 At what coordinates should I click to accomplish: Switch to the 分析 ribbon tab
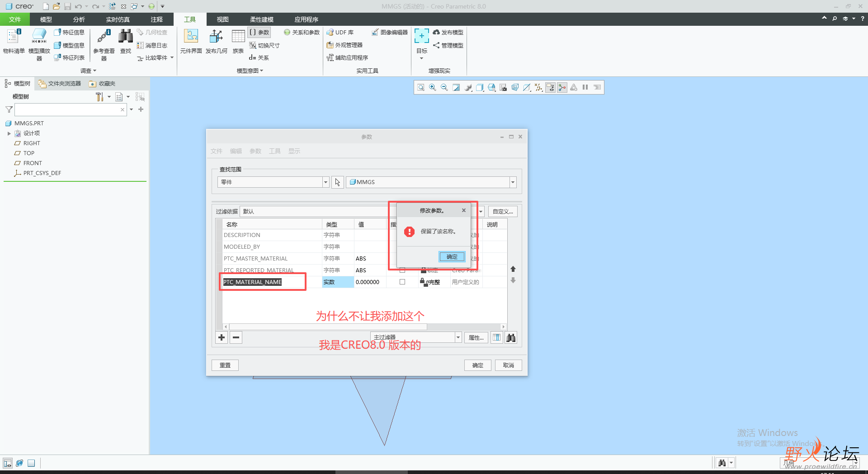[x=79, y=19]
